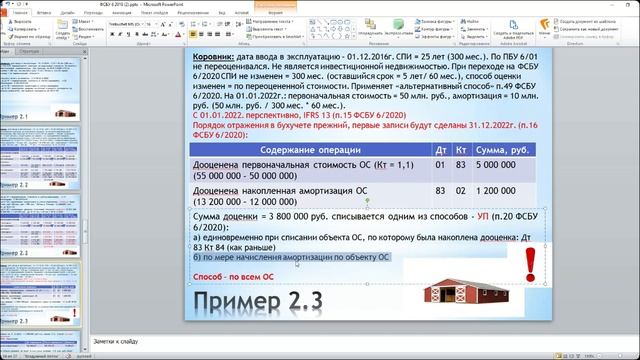Viewport: 640px width, 360px height.
Task: Click the Menu (Меню) orange icon
Action: point(544,29)
